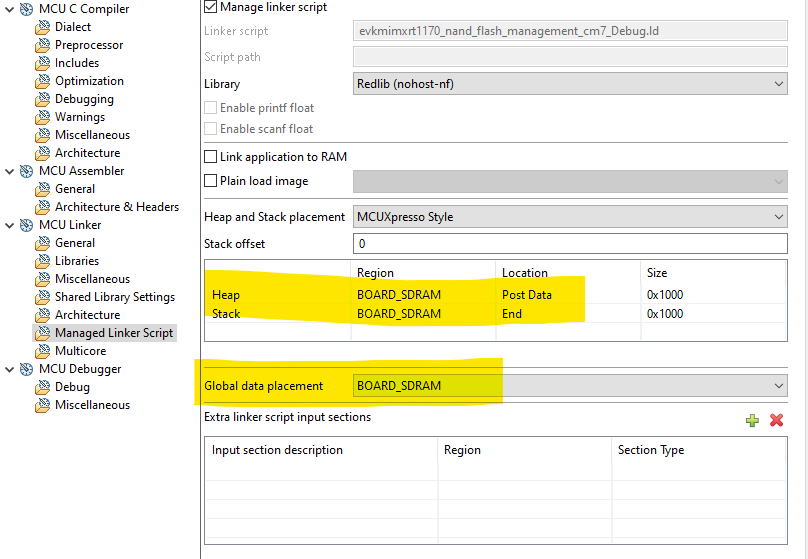Click the MCU C Compiler gear icon
This screenshot has height=559, width=808.
26,9
